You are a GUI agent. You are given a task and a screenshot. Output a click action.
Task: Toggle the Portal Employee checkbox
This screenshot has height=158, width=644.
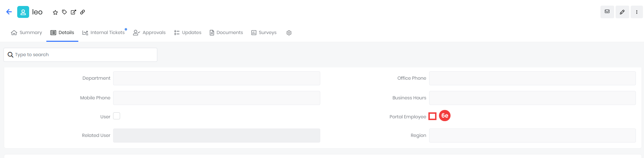coord(433,116)
